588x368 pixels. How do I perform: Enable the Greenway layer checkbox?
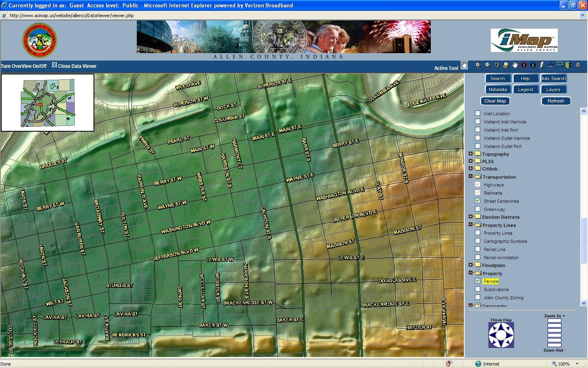coord(477,209)
